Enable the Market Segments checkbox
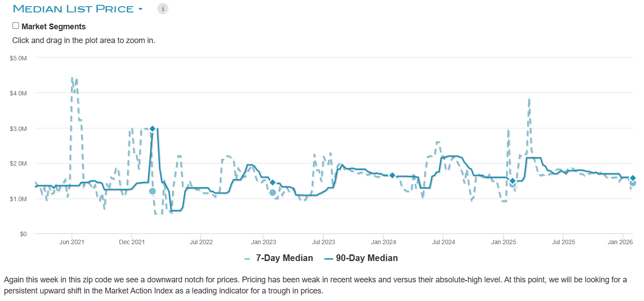This screenshot has height=301, width=644. click(16, 26)
